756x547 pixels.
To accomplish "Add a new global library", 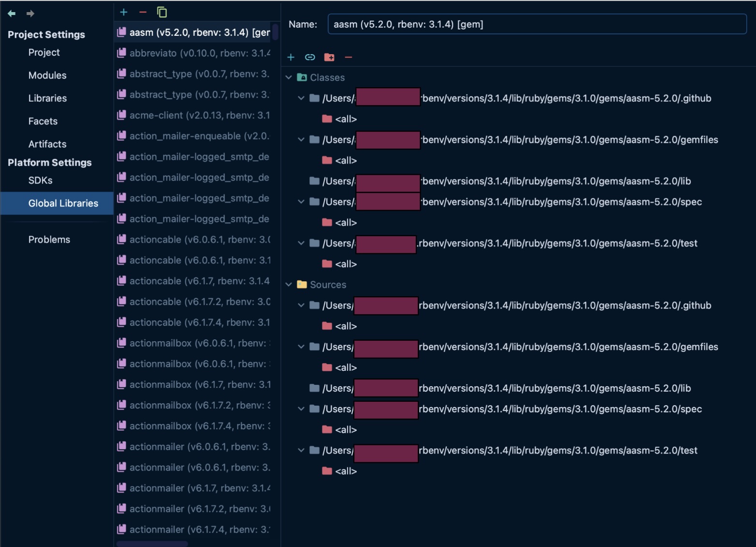I will (124, 12).
